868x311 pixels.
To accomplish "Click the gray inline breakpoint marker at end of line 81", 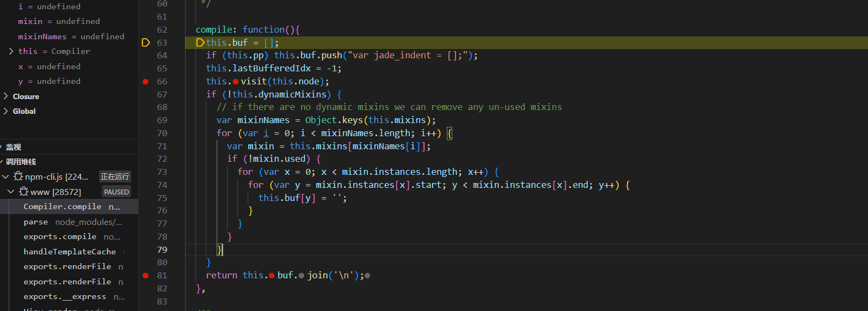I will [367, 276].
